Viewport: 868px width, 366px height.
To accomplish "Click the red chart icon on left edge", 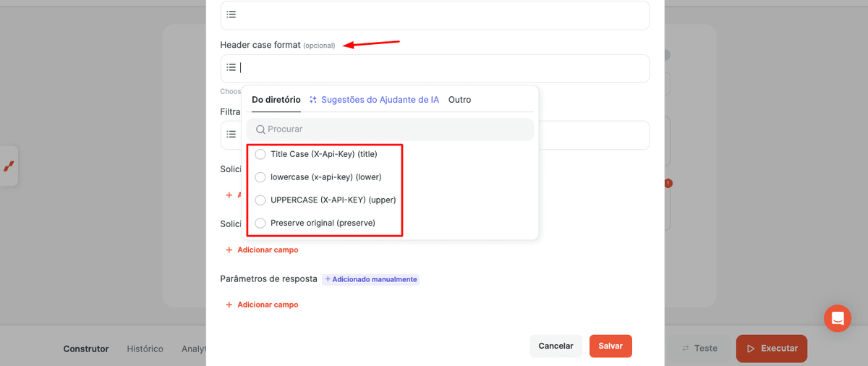I will [9, 166].
